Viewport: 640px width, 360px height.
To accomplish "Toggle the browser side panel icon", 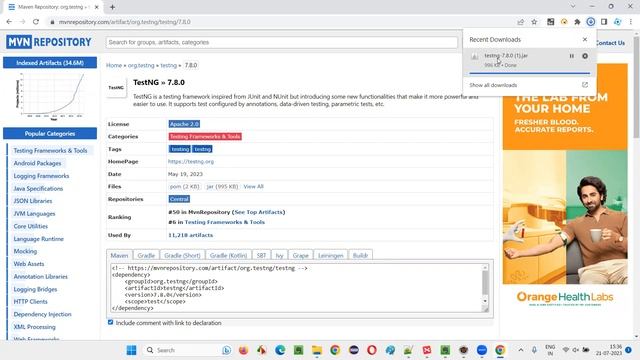I will click(604, 22).
